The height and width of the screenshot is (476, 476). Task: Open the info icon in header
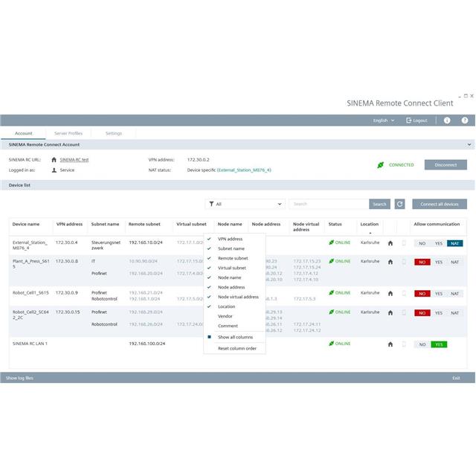click(447, 120)
